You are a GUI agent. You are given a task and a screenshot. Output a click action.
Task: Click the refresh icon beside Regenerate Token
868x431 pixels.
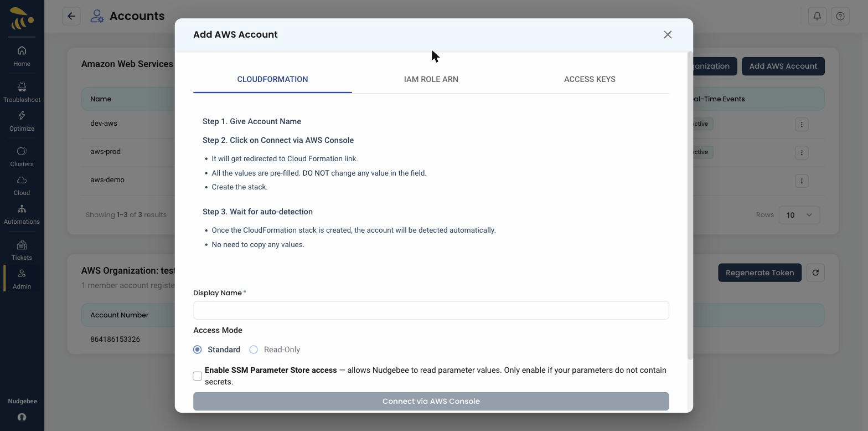[815, 273]
